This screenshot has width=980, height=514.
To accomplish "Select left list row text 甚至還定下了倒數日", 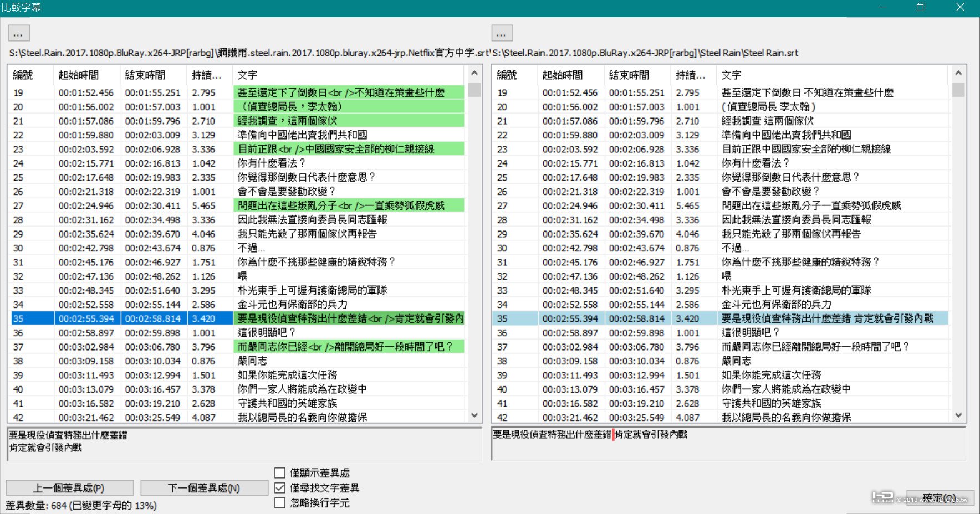I will click(237, 92).
